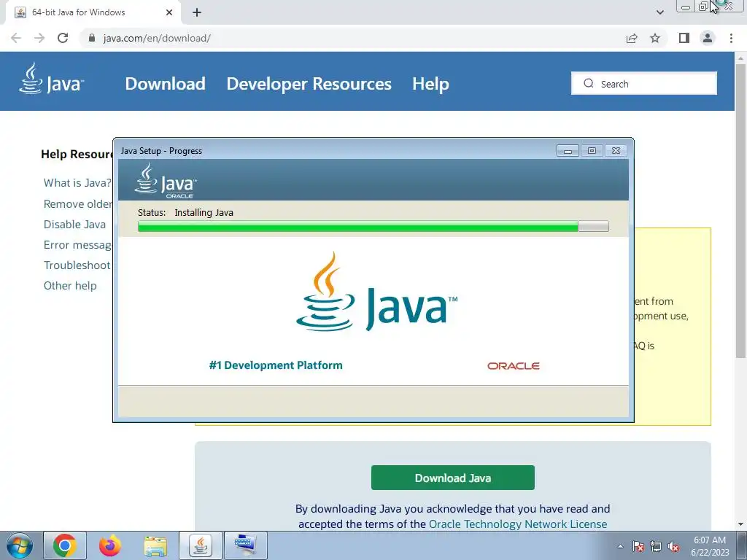
Task: Click the page's vertical scrollbar thumb
Action: coord(740,209)
